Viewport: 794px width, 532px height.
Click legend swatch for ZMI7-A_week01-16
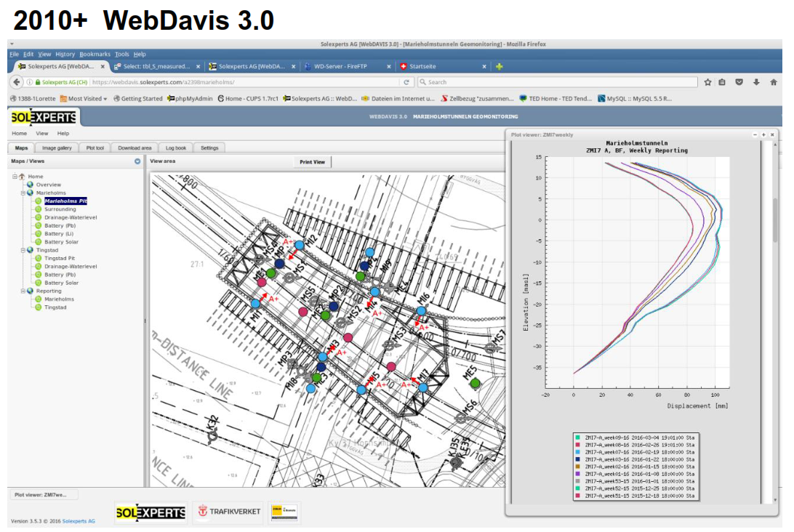(578, 474)
